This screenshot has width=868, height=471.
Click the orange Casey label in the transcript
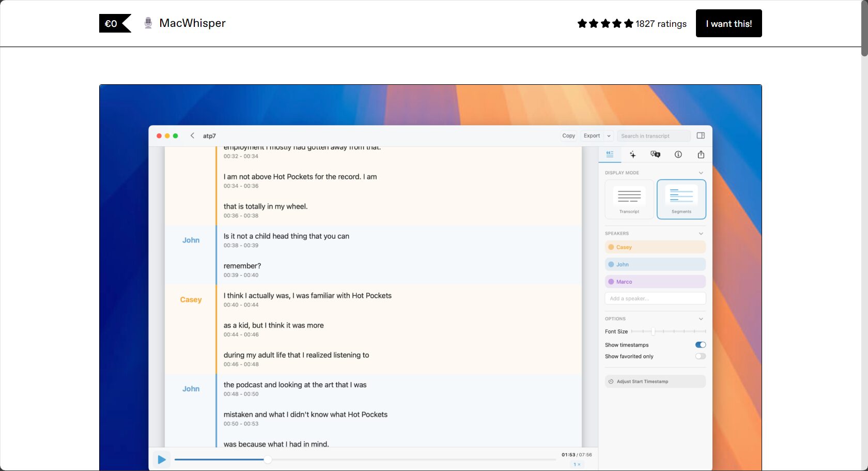click(x=191, y=300)
